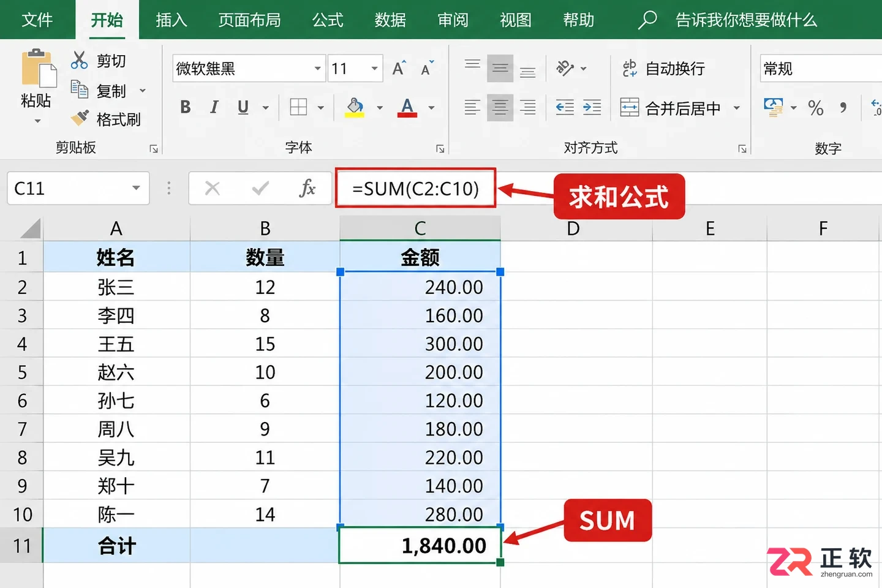Confirm formula entry with checkmark
882x588 pixels.
click(x=260, y=188)
